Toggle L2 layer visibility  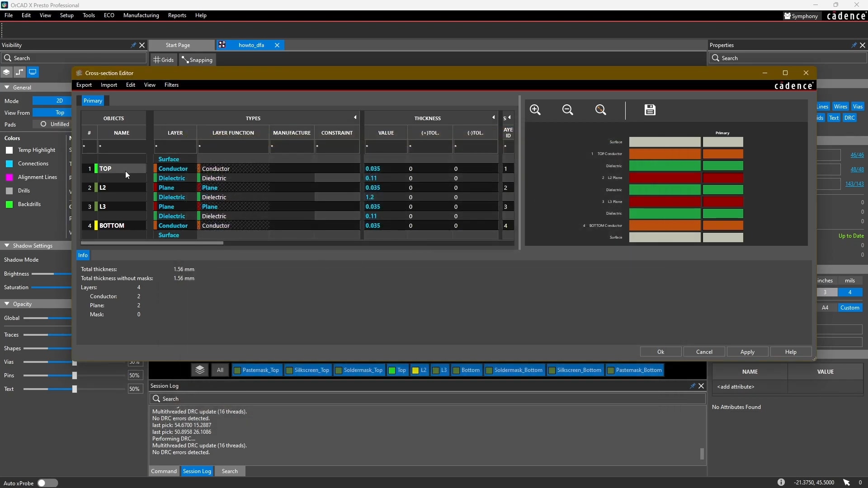pos(419,370)
